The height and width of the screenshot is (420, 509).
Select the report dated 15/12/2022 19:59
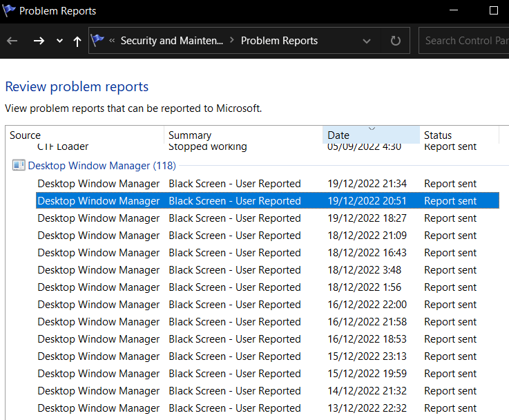coord(267,373)
